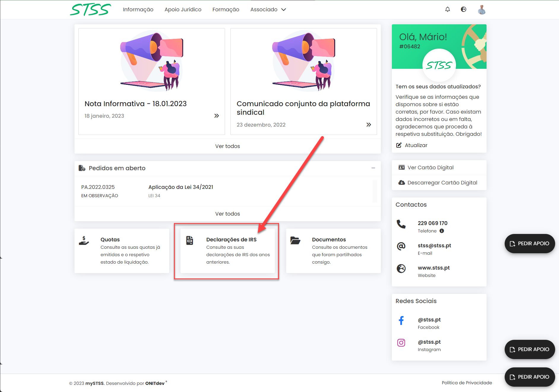
Task: Click the Pedidos em aberto file icon
Action: 82,168
